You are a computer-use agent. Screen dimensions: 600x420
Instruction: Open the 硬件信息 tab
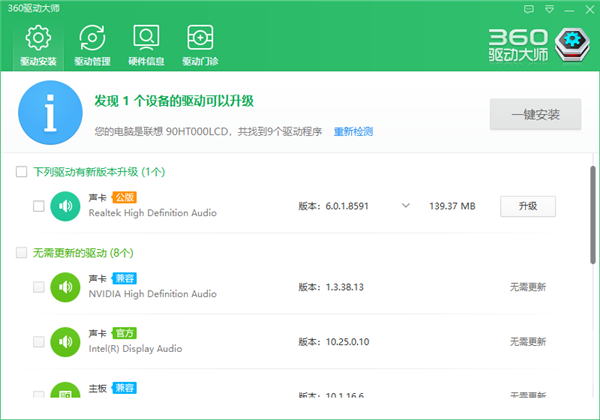pyautogui.click(x=146, y=38)
